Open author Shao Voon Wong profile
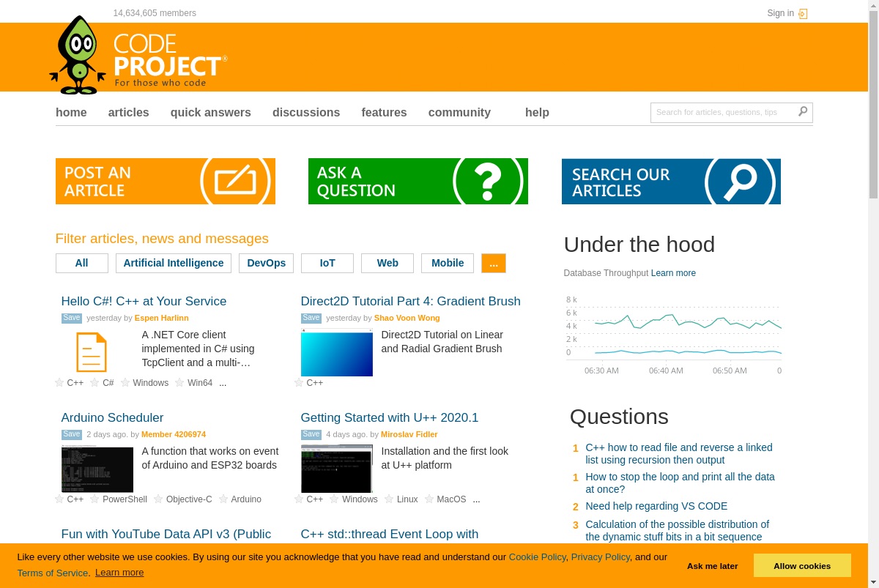Viewport: 879px width, 588px height. tap(407, 318)
